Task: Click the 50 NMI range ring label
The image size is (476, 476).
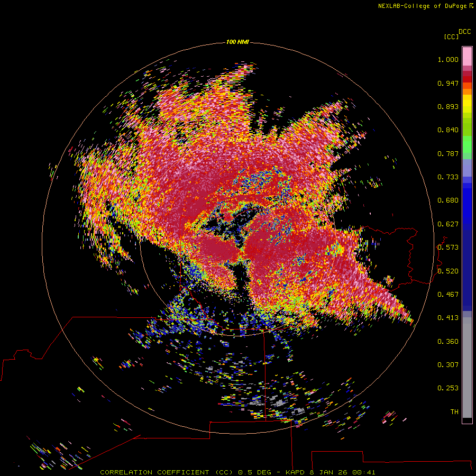Action: tap(237, 140)
